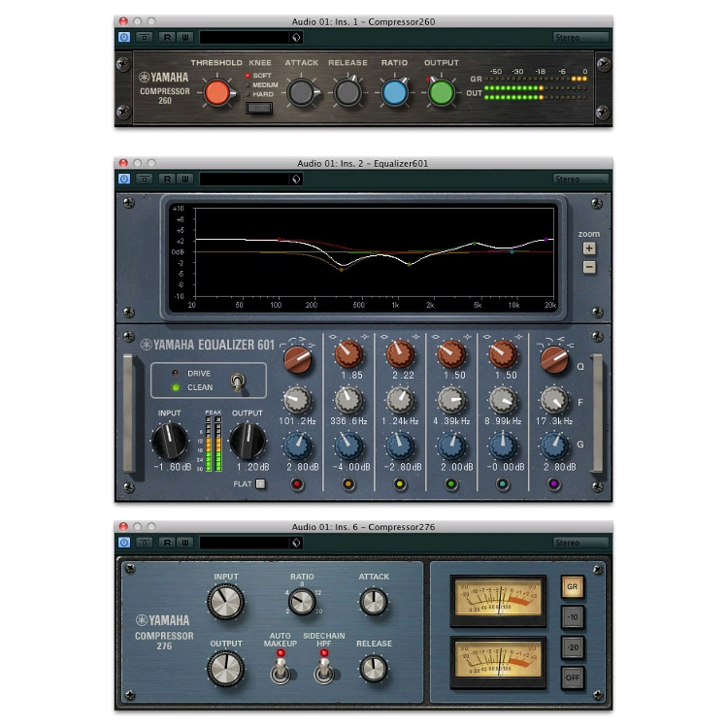The width and height of the screenshot is (728, 728).
Task: Click the Stereo routing field in Compressor276 window
Action: [x=580, y=543]
